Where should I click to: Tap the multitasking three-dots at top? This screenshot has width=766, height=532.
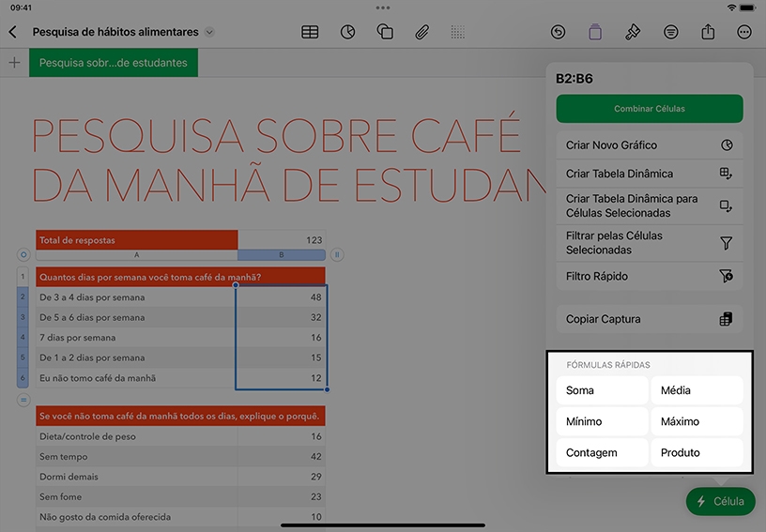click(383, 8)
